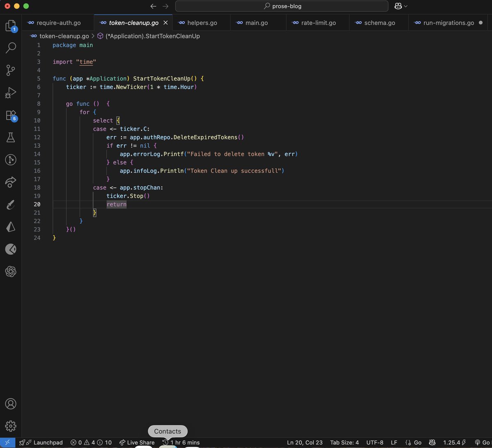The image size is (492, 448).
Task: Click the Contacts tooltip above status bar
Action: (x=167, y=431)
